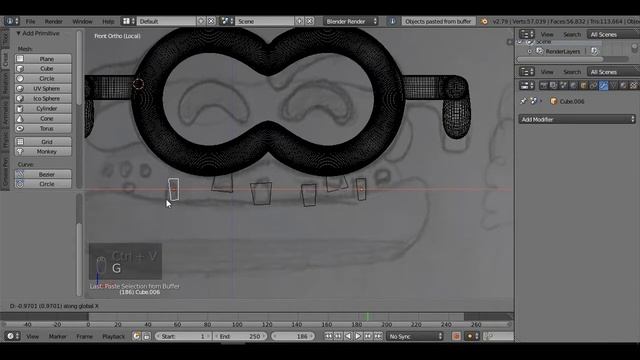The image size is (640, 360).
Task: Open the screen layout browse dropdown
Action: click(x=129, y=21)
